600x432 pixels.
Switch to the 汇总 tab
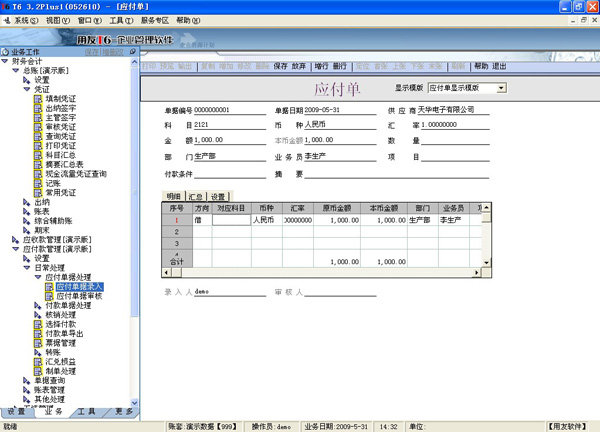196,197
